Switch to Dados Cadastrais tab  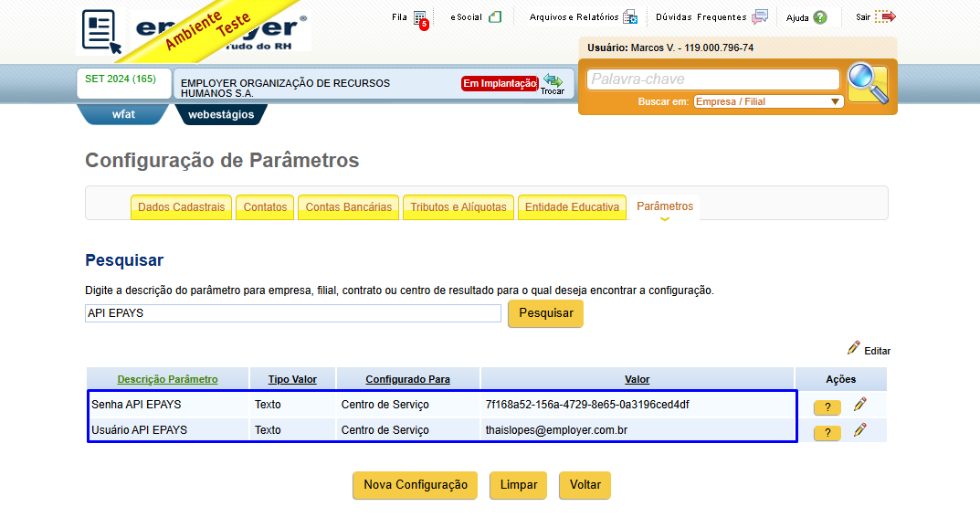point(181,207)
